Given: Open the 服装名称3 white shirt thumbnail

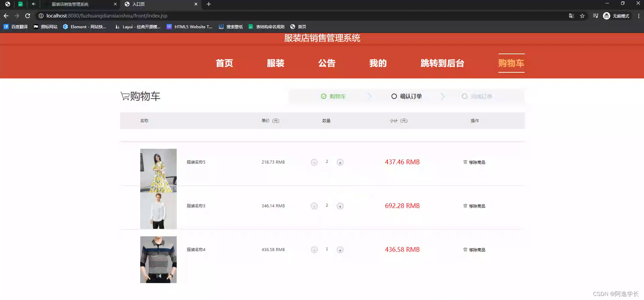Looking at the screenshot, I should point(158,211).
